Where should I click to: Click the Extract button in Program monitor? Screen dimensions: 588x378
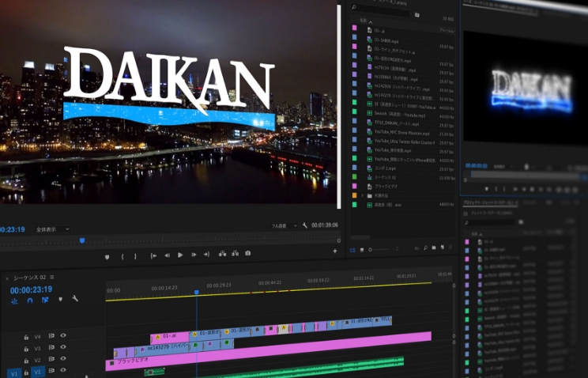point(236,253)
